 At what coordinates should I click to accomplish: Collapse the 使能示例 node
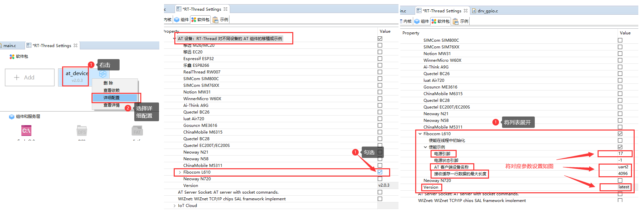[x=425, y=147]
